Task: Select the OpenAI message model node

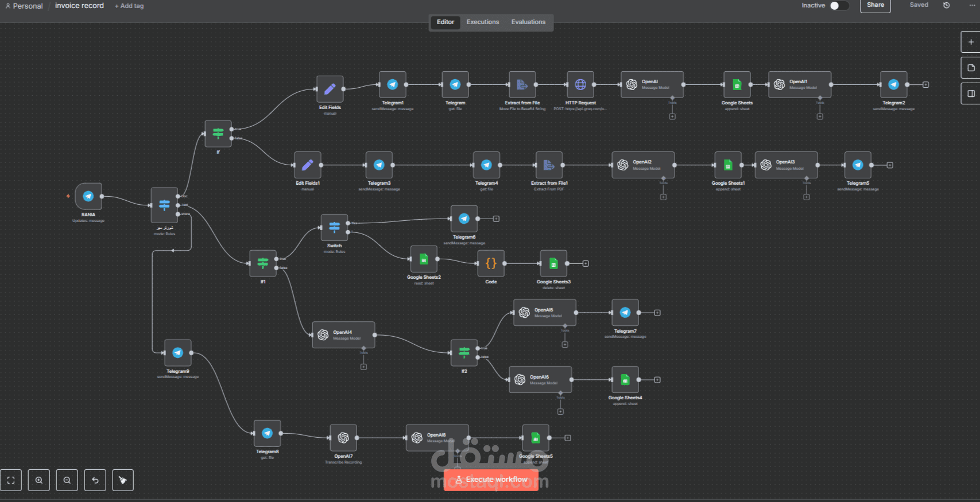Action: click(x=652, y=84)
